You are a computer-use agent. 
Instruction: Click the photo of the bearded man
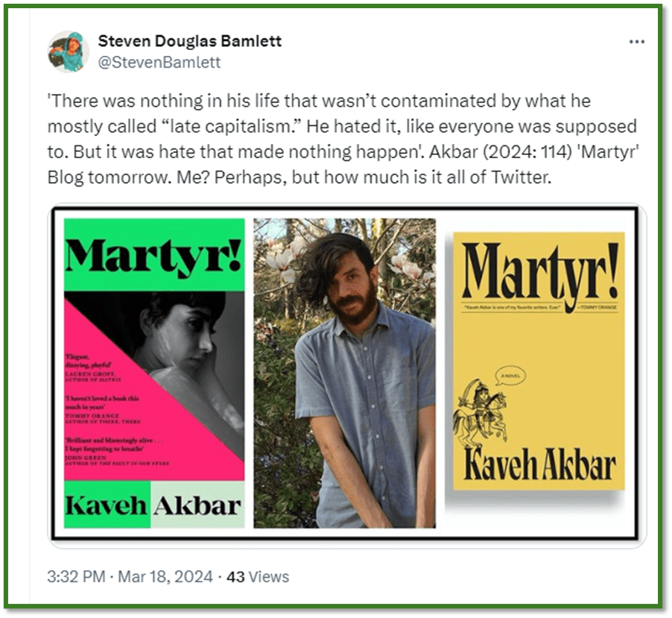pos(345,373)
